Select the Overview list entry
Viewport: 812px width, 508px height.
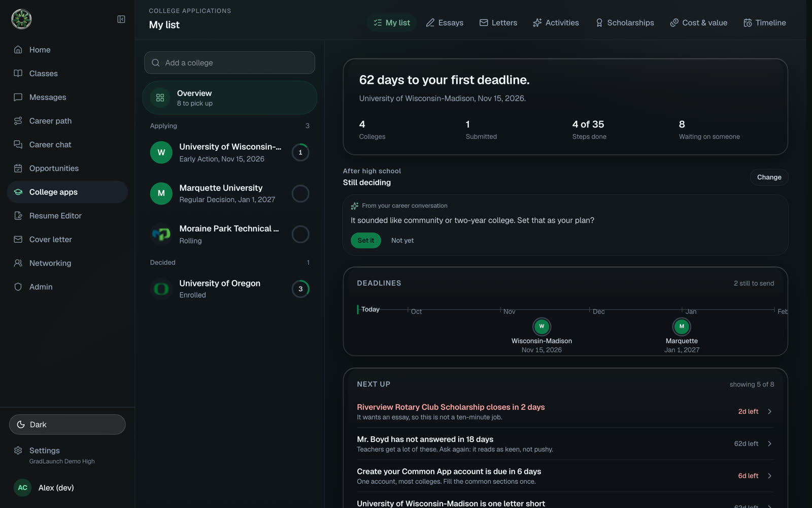tap(230, 98)
